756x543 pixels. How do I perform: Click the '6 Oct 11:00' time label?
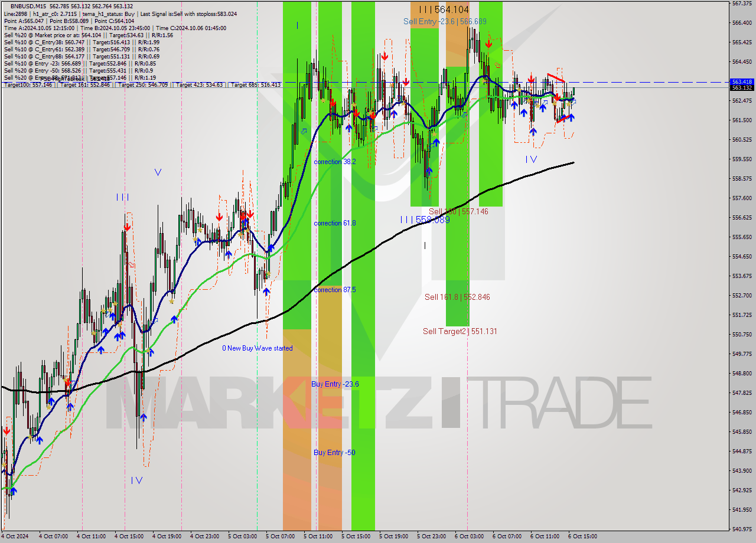pyautogui.click(x=545, y=537)
